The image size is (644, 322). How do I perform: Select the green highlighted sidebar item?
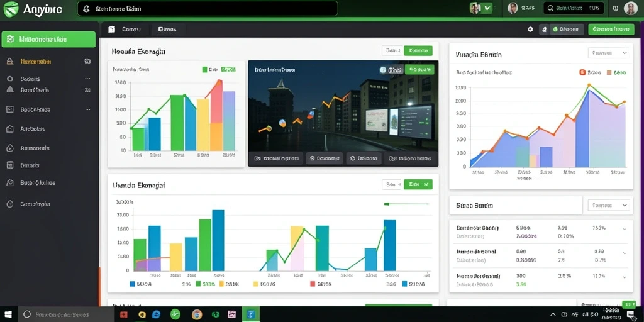[x=48, y=40]
